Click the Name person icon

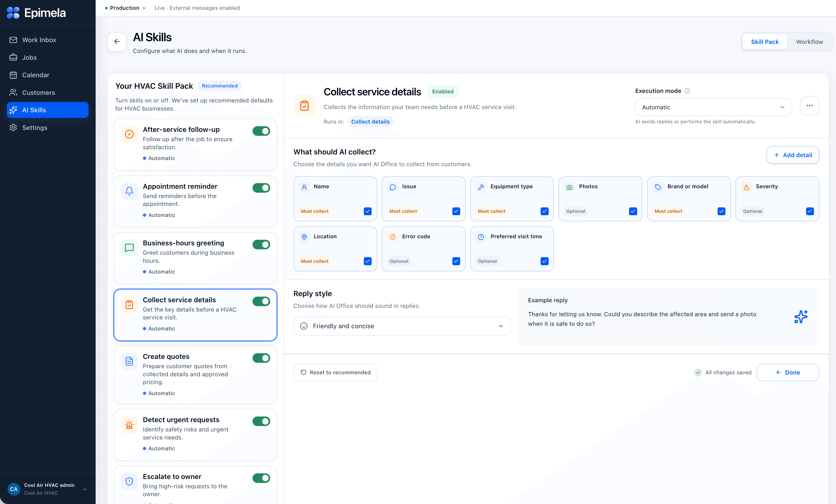(304, 187)
